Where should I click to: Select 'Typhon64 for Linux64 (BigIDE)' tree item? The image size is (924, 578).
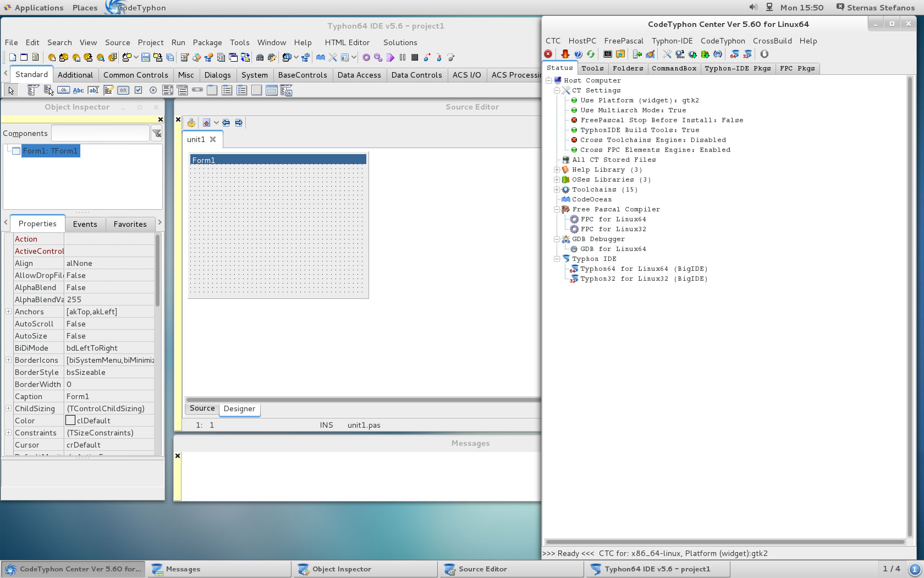pos(643,269)
